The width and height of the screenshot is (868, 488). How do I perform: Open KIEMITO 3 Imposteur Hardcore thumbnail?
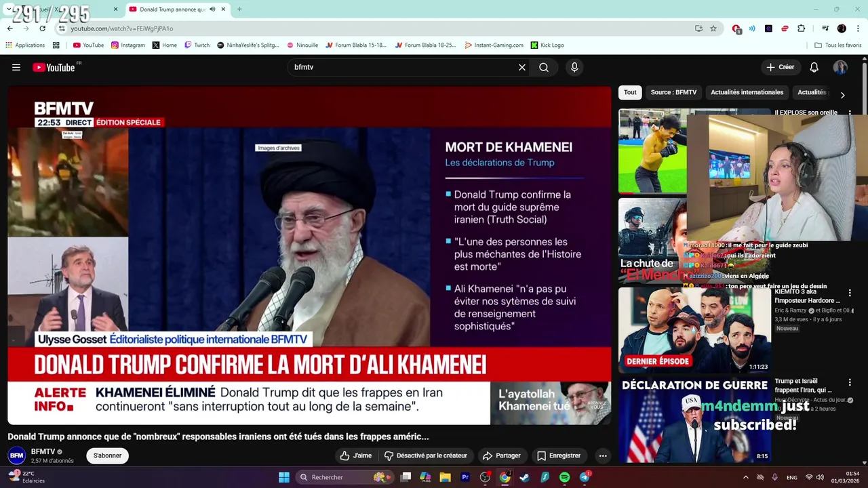[x=694, y=330]
